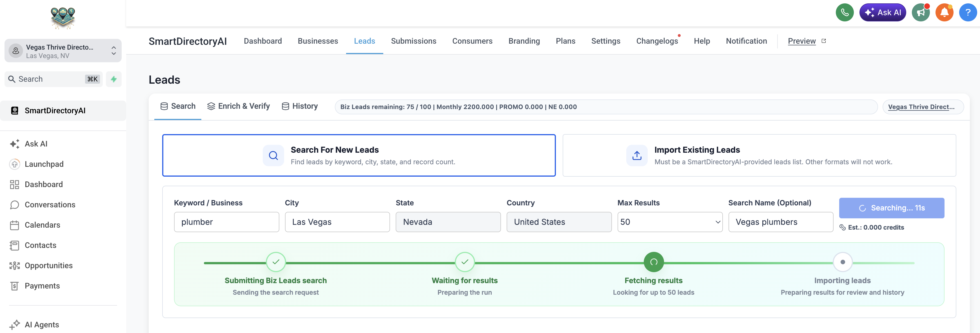Image resolution: width=980 pixels, height=333 pixels.
Task: Click the Dashboard grid icon in sidebar
Action: (x=14, y=185)
